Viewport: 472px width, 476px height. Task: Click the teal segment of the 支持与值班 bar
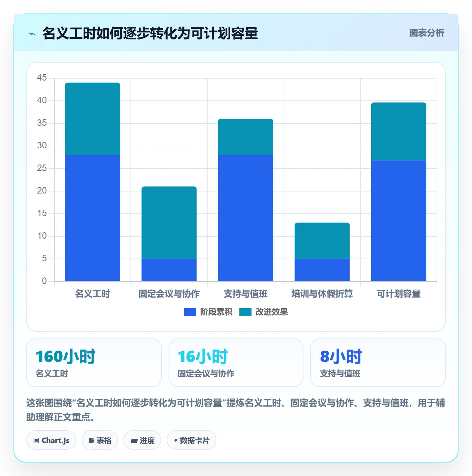(245, 137)
